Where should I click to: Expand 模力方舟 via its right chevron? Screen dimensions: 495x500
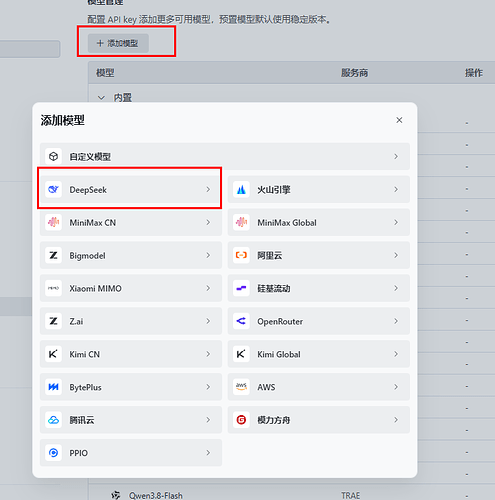[x=396, y=420]
